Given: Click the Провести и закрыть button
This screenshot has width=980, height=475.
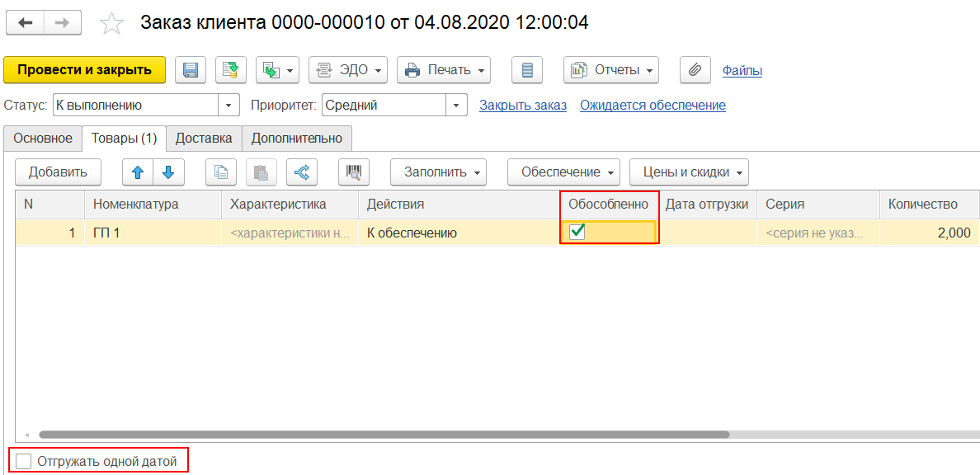Looking at the screenshot, I should 84,70.
